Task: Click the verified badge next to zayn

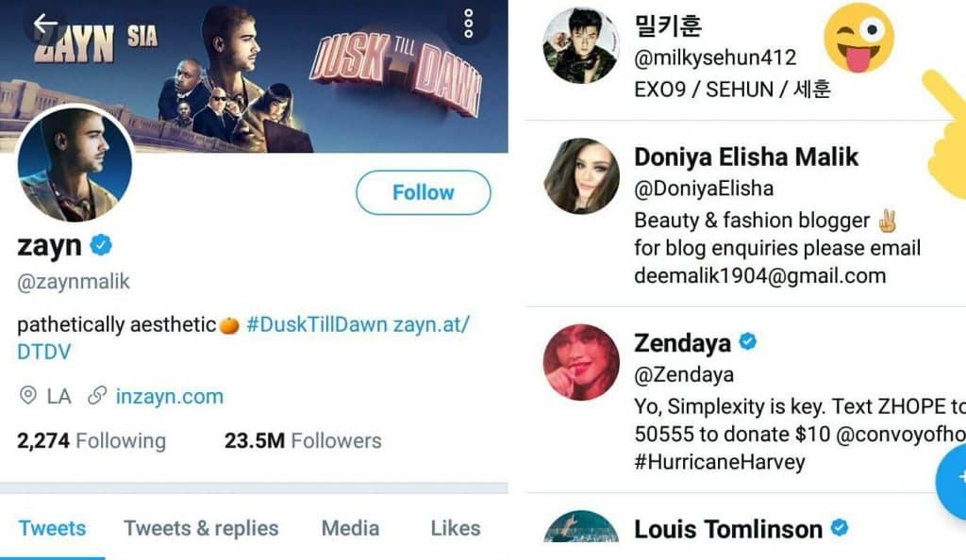Action: click(101, 246)
